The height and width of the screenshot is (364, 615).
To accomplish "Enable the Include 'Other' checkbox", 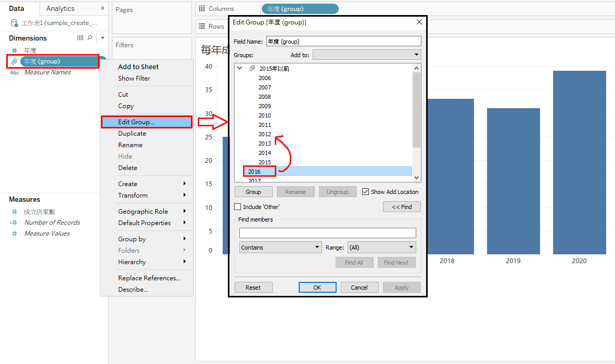I will (238, 206).
